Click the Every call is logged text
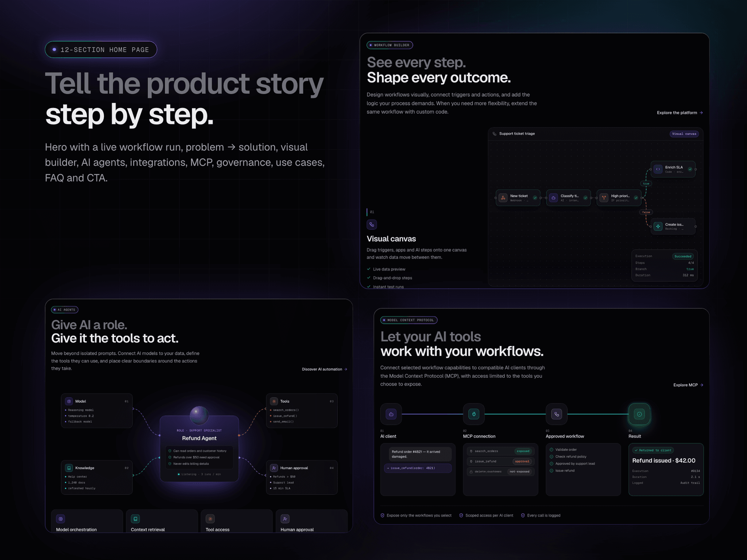This screenshot has width=747, height=560. pyautogui.click(x=541, y=516)
